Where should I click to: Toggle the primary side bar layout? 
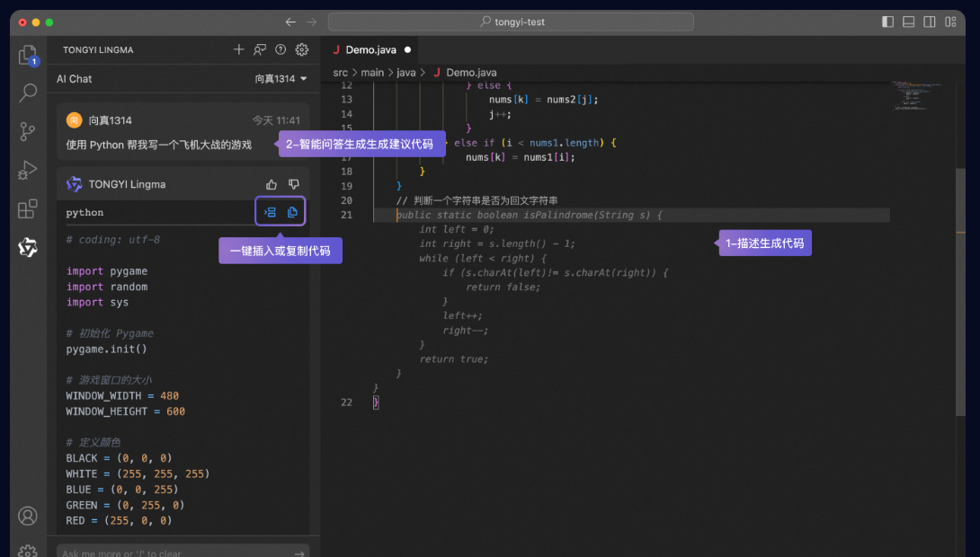pyautogui.click(x=888, y=22)
